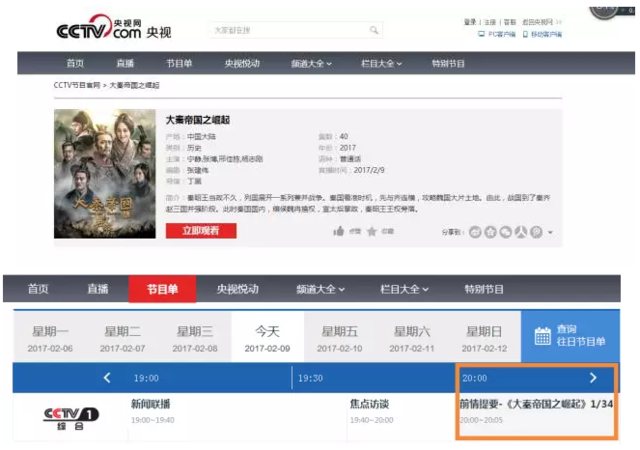640x450 pixels.
Task: Select 星期一 2017-02-06 schedule tab
Action: [50, 337]
